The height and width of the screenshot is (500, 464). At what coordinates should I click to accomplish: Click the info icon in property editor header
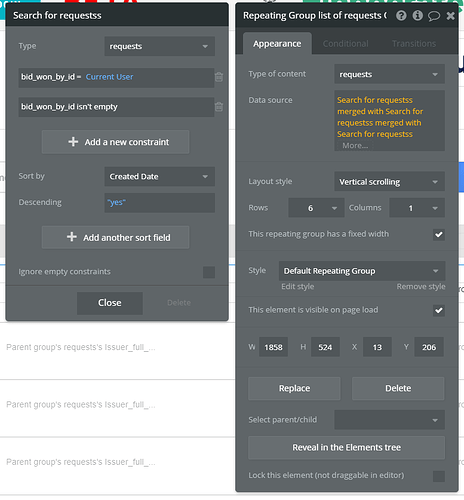pyautogui.click(x=418, y=15)
